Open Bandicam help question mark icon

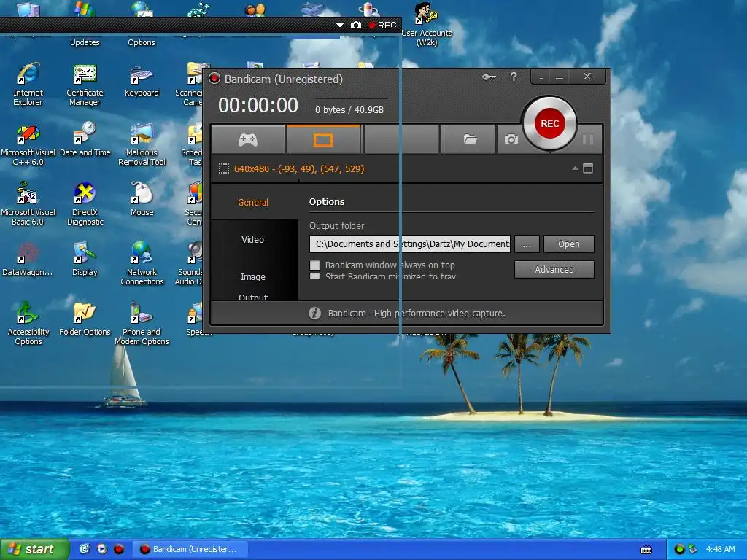tap(514, 76)
